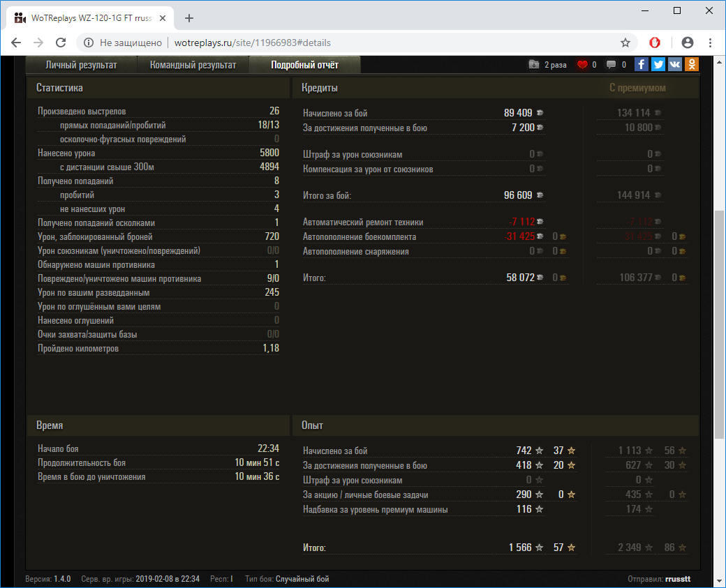Click the page vertical scrollbar
The height and width of the screenshot is (588, 726).
coord(720,314)
